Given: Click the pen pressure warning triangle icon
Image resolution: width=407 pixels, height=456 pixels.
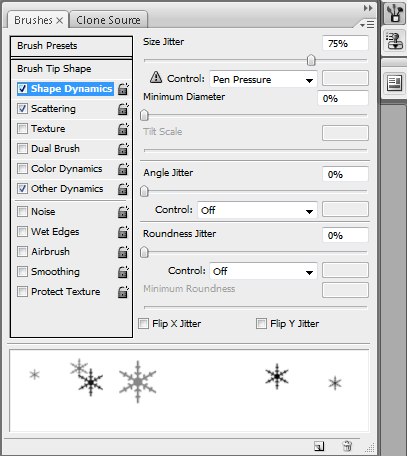Looking at the screenshot, I should (x=156, y=77).
